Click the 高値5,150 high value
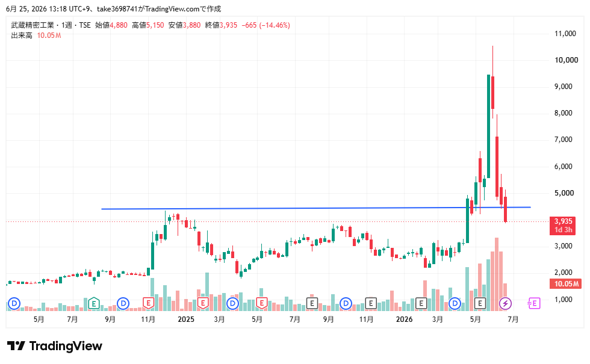Image resolution: width=590 pixels, height=364 pixels. (x=148, y=25)
